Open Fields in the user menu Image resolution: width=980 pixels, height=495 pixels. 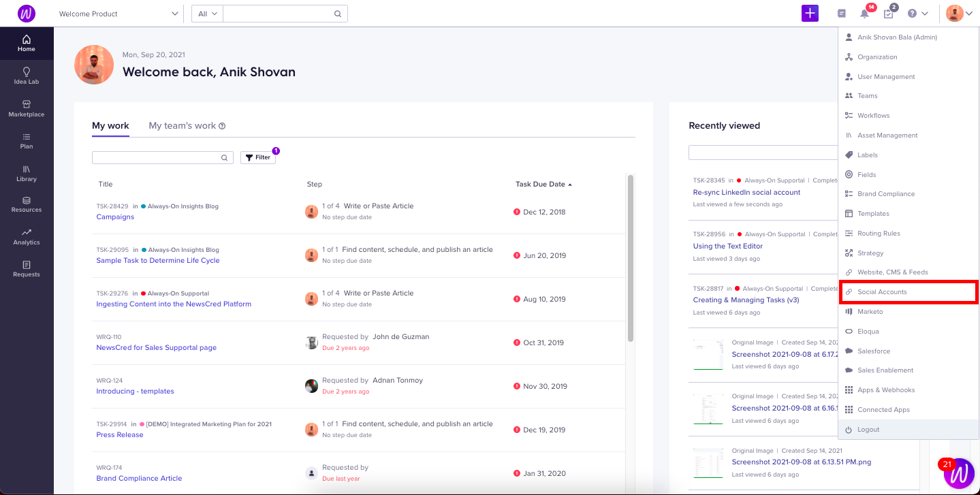(908, 175)
